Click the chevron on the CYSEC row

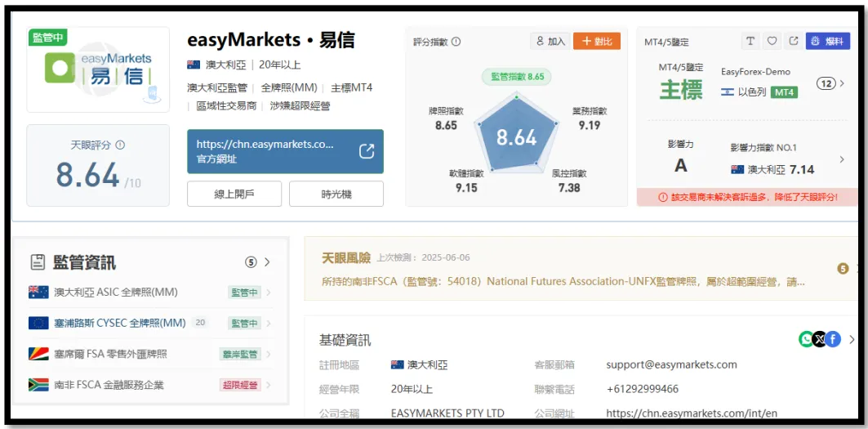click(x=269, y=323)
